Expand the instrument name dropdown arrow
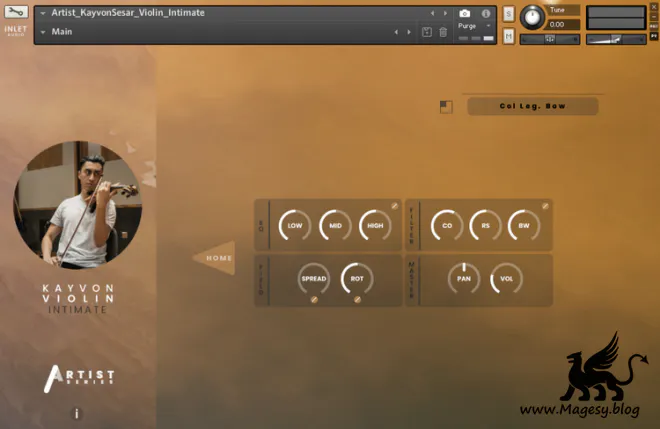This screenshot has height=429, width=660. [x=43, y=13]
